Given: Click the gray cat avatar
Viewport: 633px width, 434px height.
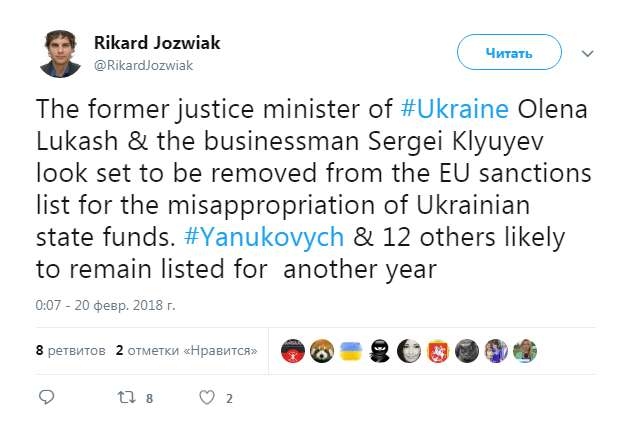Looking at the screenshot, I should pyautogui.click(x=467, y=350).
